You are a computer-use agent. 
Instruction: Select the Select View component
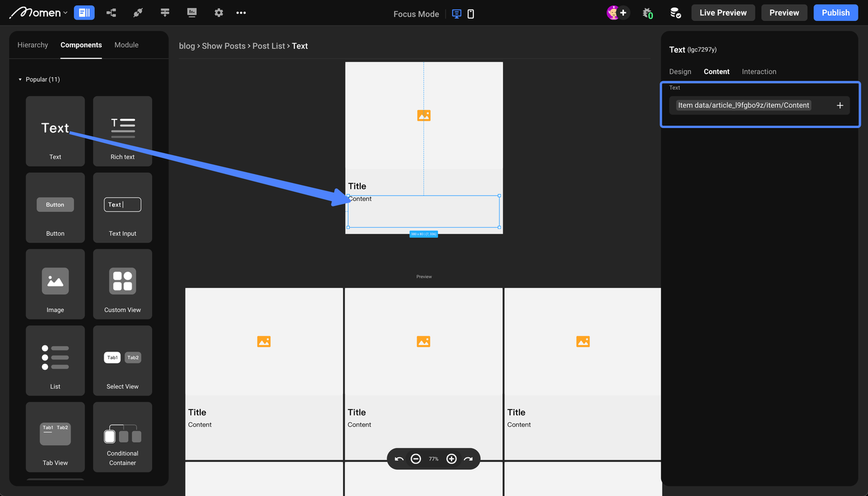(123, 360)
